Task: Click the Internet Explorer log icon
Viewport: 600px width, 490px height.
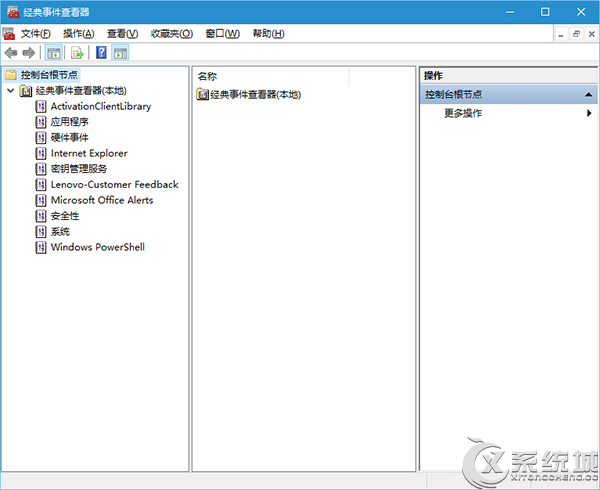Action: click(41, 153)
